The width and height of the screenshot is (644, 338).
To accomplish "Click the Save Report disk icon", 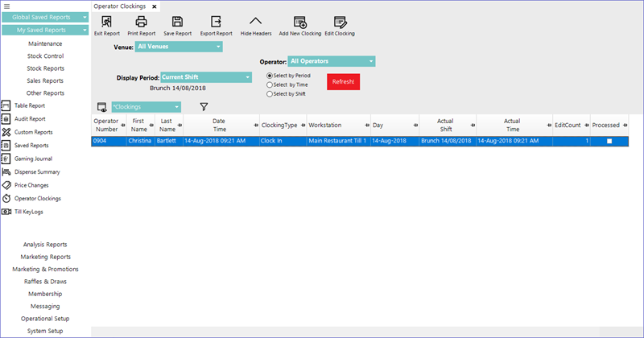I will [x=177, y=23].
